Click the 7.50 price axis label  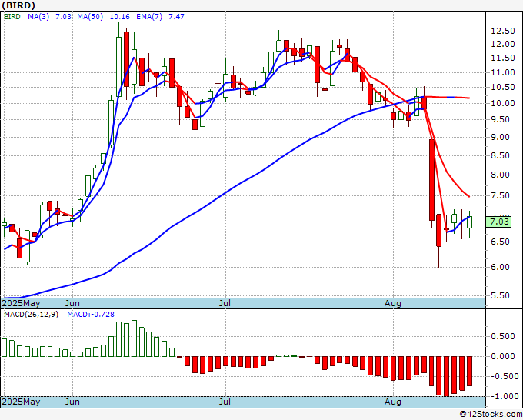[x=500, y=196]
